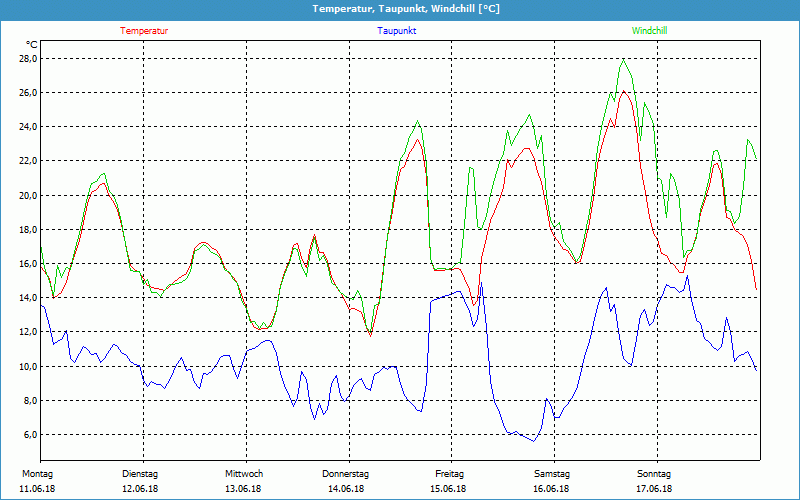Click the Samstag day label
The width and height of the screenshot is (800, 500).
(x=552, y=474)
